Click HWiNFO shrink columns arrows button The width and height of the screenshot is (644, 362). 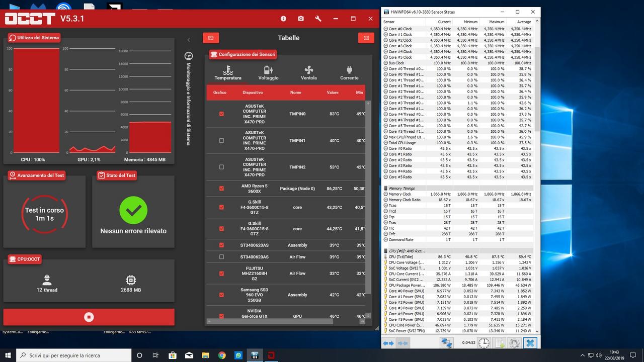point(403,343)
